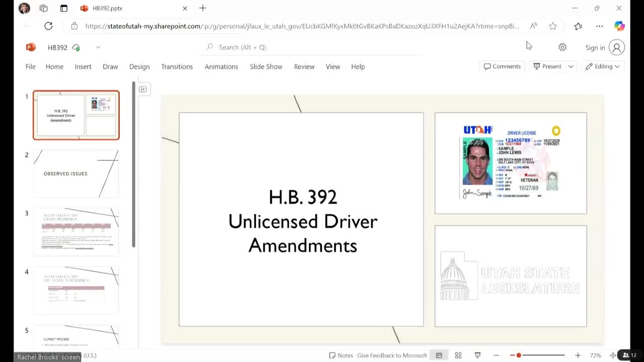This screenshot has width=644, height=362.
Task: Open the file name dropdown chevron
Action: tap(98, 47)
